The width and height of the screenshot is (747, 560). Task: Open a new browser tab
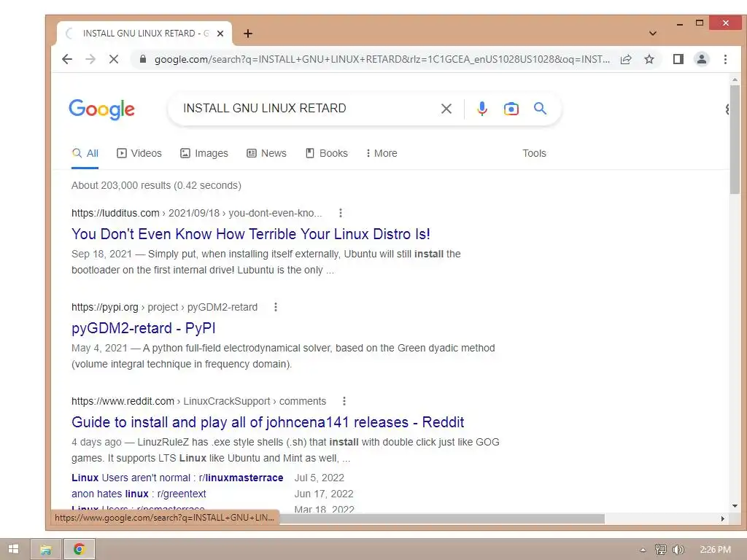pos(248,34)
